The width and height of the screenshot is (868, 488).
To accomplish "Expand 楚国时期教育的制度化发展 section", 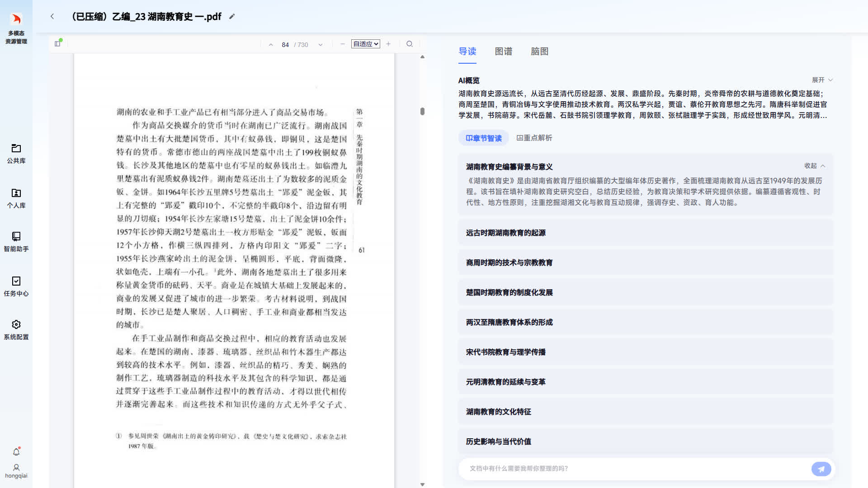I will coord(646,292).
